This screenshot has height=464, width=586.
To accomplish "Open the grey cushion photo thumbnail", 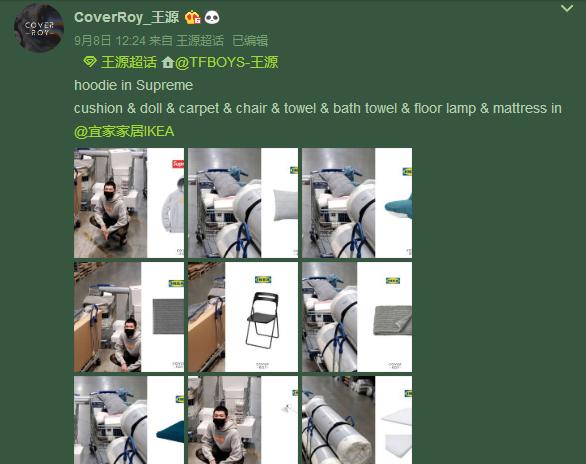I will [x=243, y=203].
